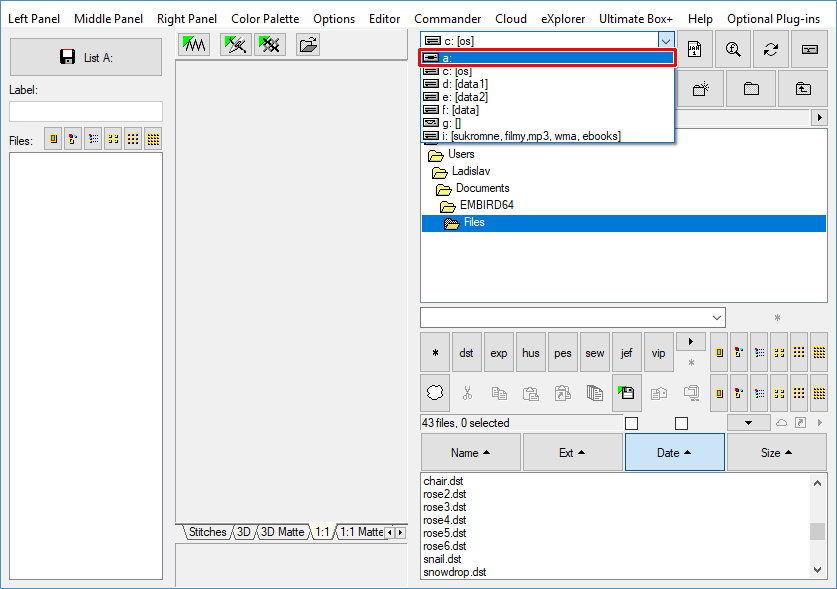837x589 pixels.
Task: Click the List A: save button
Action: (x=86, y=57)
